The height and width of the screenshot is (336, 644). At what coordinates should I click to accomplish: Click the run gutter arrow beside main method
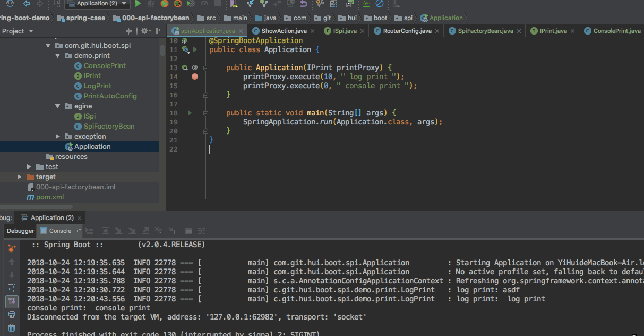click(x=190, y=113)
